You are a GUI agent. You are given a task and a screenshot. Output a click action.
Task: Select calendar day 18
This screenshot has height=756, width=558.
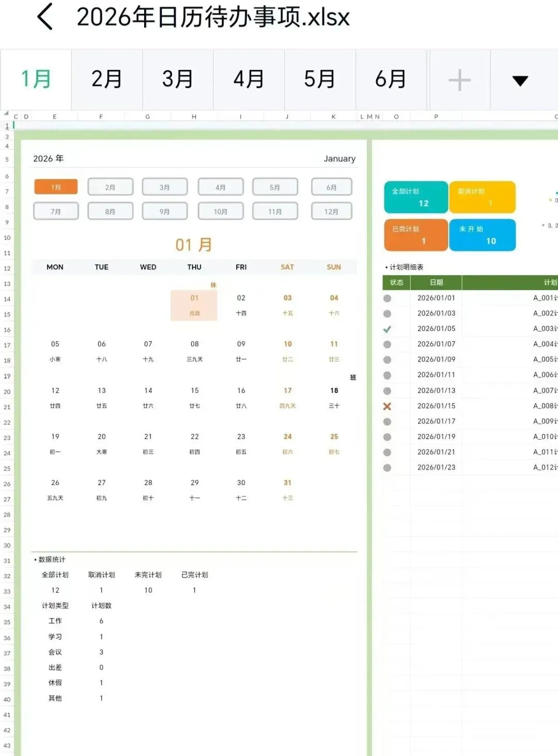pyautogui.click(x=334, y=390)
